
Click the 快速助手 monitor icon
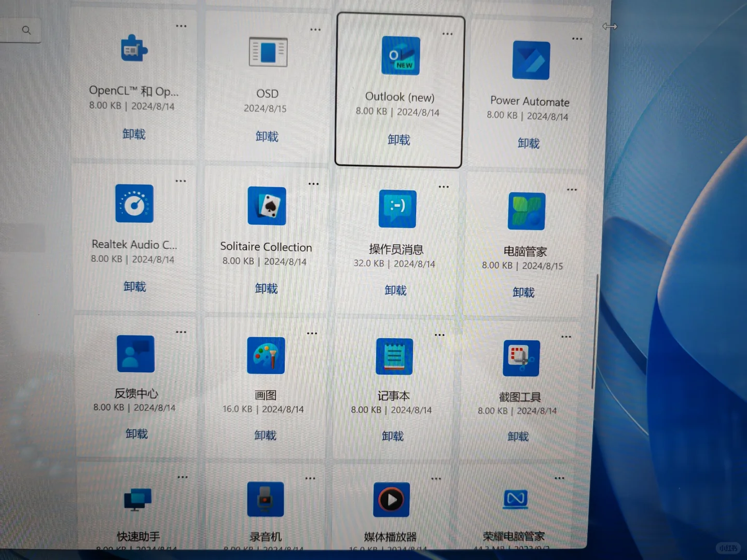pos(137,499)
